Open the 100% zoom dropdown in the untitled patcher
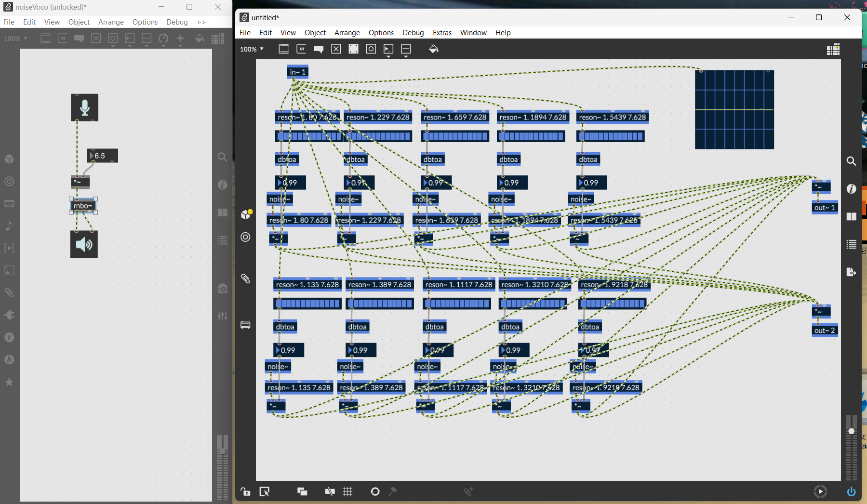 [x=252, y=49]
